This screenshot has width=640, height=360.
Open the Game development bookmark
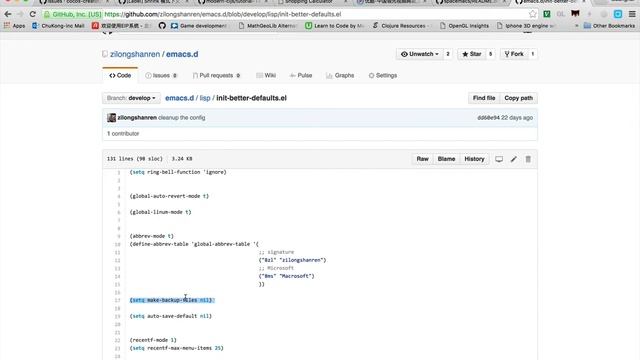(199, 26)
